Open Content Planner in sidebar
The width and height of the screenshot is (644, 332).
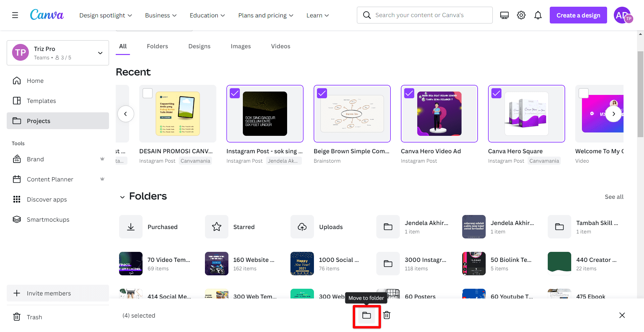58,179
